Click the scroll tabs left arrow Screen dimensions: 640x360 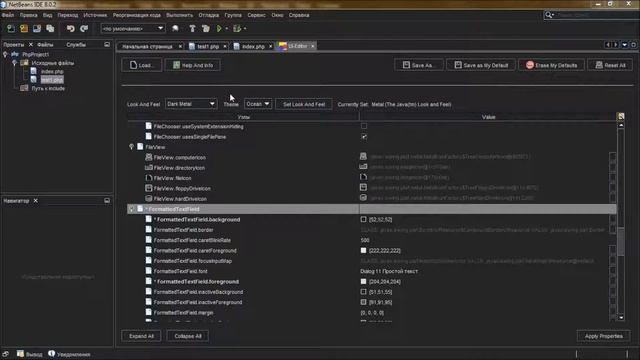point(607,45)
